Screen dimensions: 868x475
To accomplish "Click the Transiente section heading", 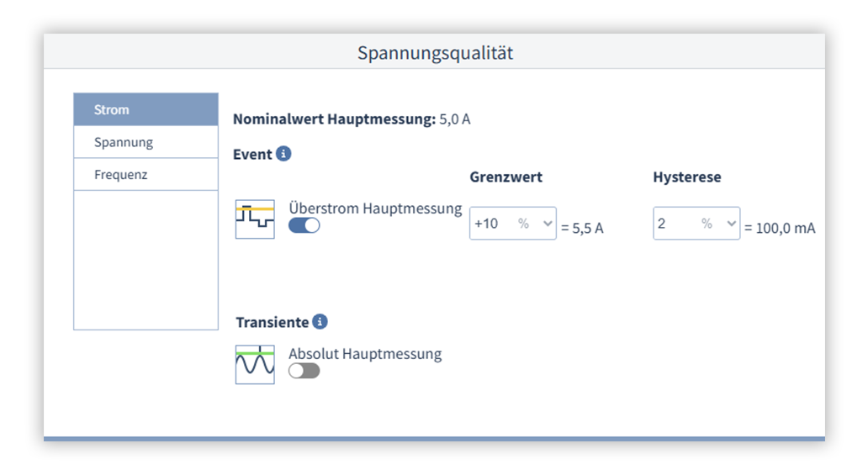I will 272,322.
